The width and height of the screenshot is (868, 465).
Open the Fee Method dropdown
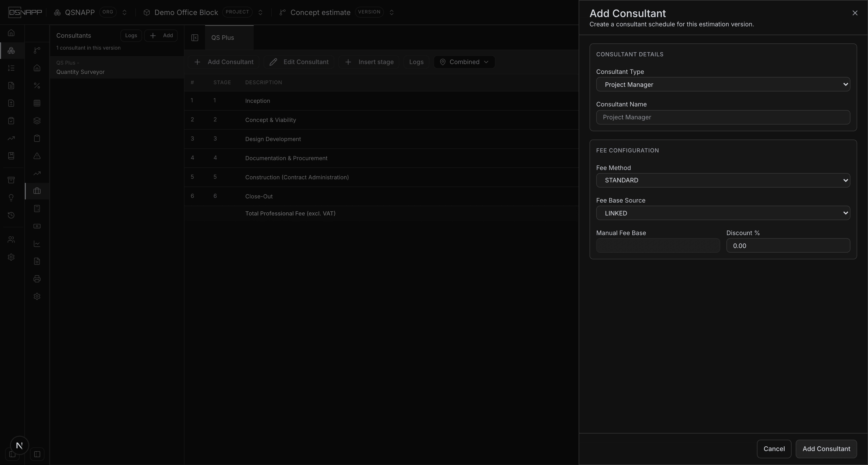tap(723, 180)
